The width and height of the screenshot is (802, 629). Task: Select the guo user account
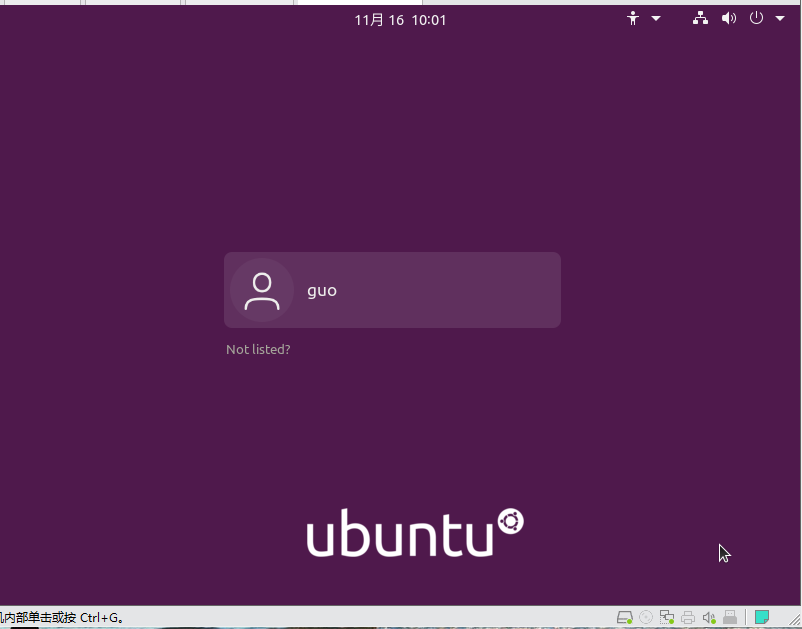392,290
